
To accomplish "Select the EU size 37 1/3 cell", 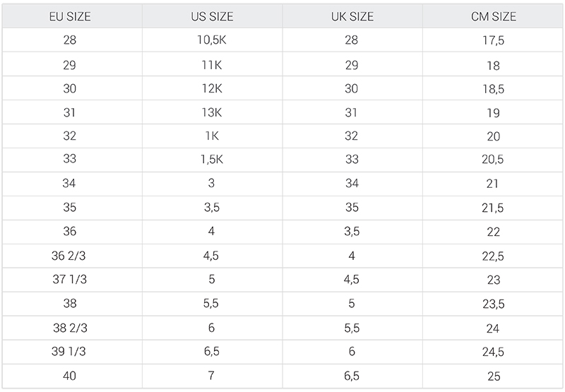I will coord(72,280).
